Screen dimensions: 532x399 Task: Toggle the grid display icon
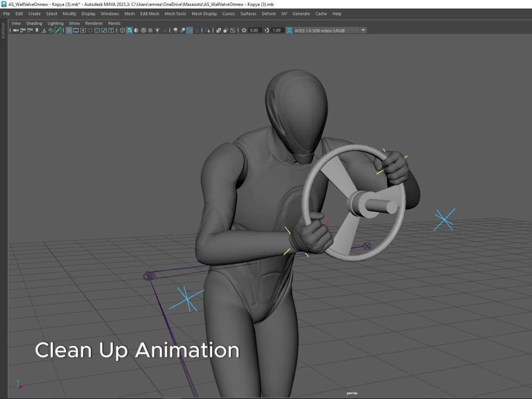pyautogui.click(x=69, y=30)
